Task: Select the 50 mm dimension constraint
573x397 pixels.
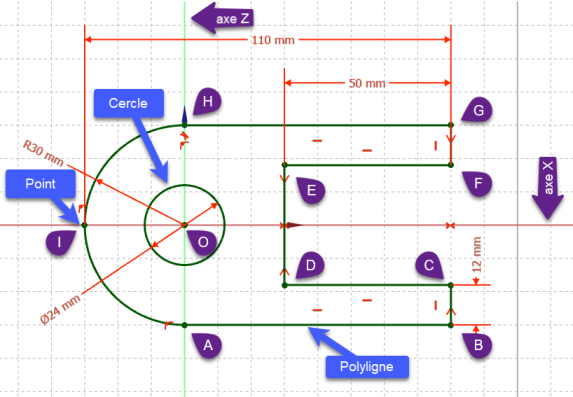Action: pos(367,83)
